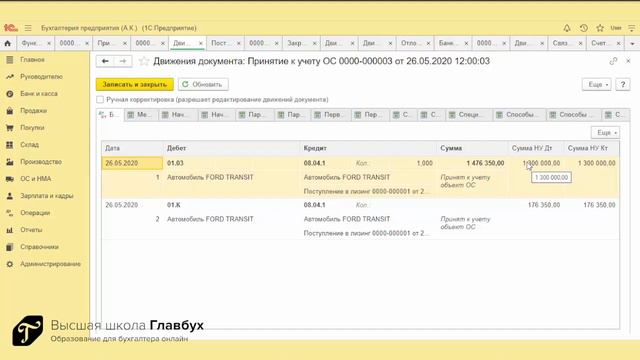This screenshot has height=360, width=640.
Task: Select debit account 01.К cell
Action: (x=174, y=205)
